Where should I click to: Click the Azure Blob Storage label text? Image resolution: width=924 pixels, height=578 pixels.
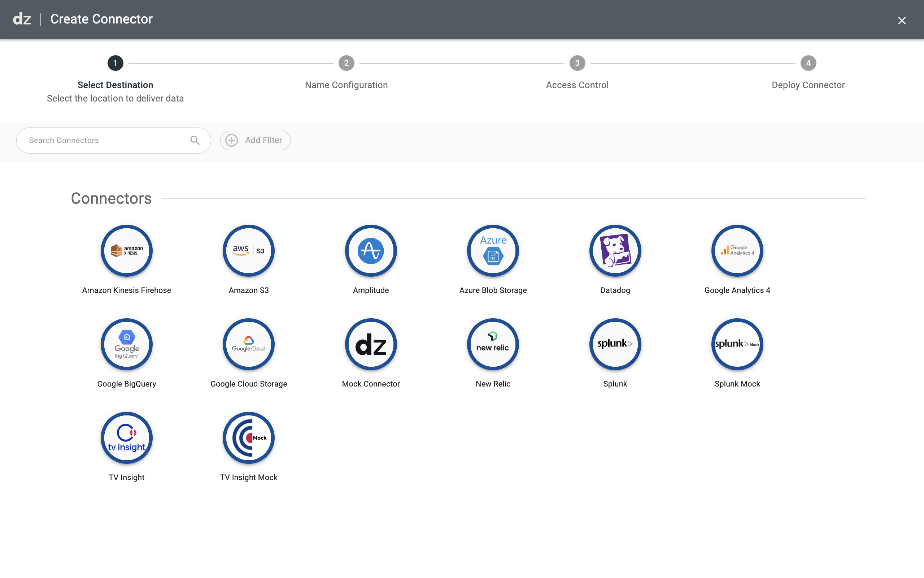(x=493, y=290)
